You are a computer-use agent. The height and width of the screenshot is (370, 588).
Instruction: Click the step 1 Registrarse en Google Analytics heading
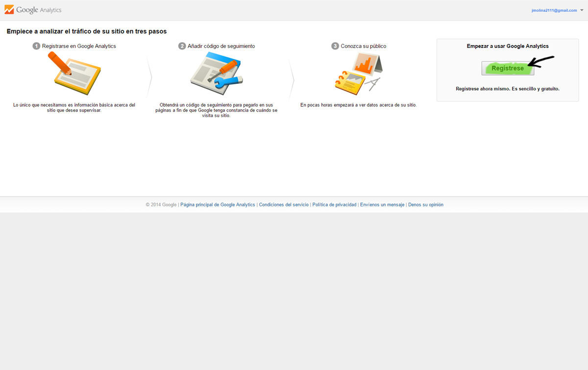pos(74,46)
